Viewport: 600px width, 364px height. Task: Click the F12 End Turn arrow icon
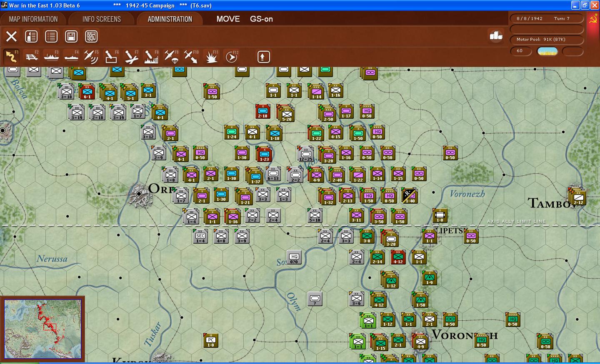coord(231,57)
